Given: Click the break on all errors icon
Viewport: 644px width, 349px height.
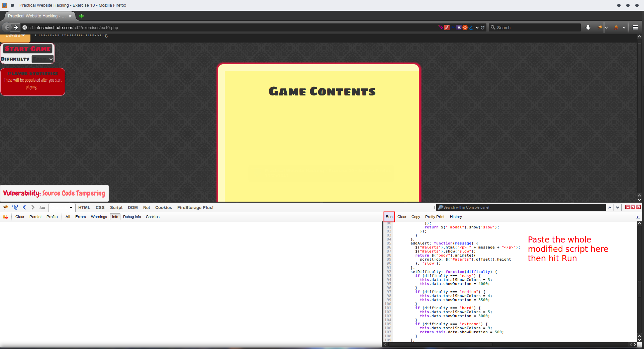Looking at the screenshot, I should pos(5,217).
